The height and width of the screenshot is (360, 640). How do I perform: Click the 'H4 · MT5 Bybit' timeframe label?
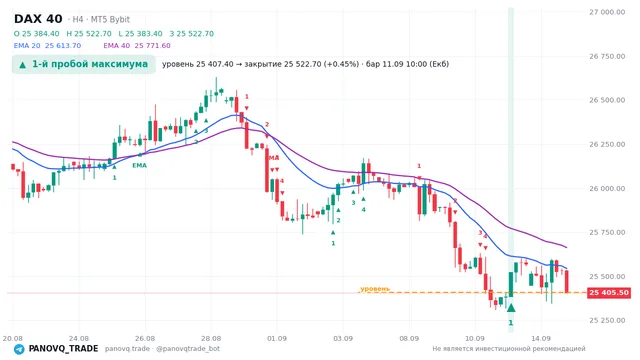coord(101,19)
